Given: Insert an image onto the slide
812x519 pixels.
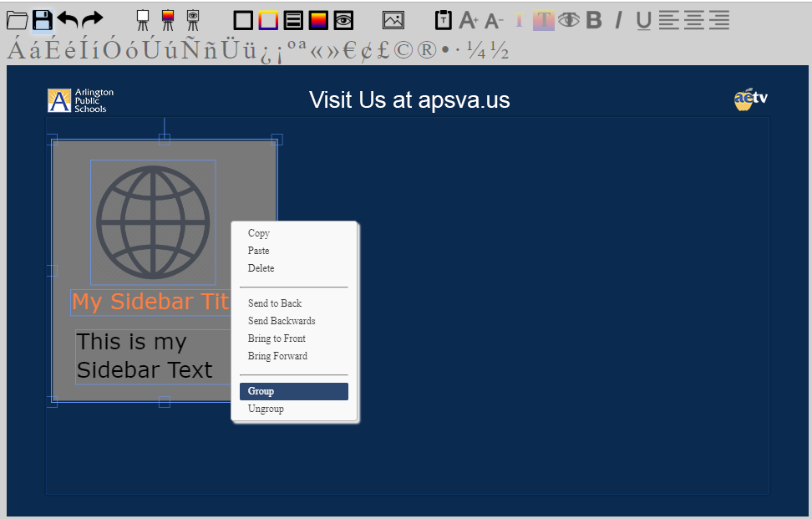Looking at the screenshot, I should tap(393, 20).
